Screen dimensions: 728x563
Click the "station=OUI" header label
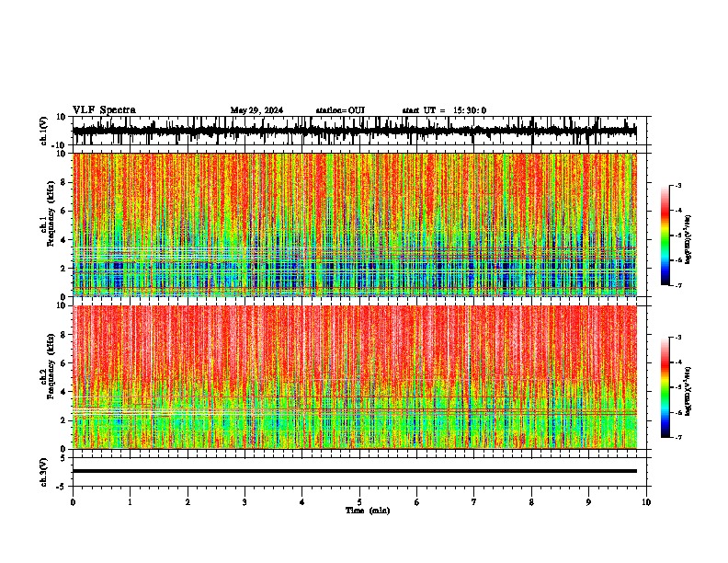click(340, 110)
